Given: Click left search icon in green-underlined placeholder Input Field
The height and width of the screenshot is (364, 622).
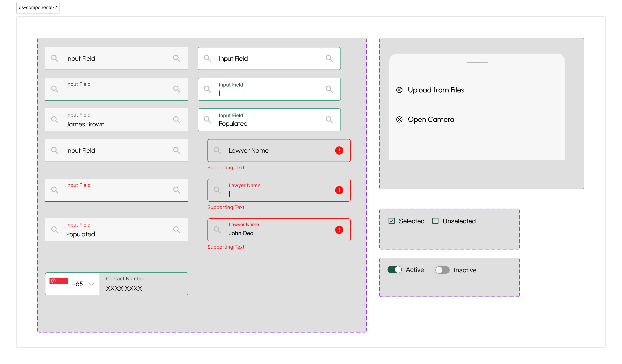Looking at the screenshot, I should [x=55, y=58].
